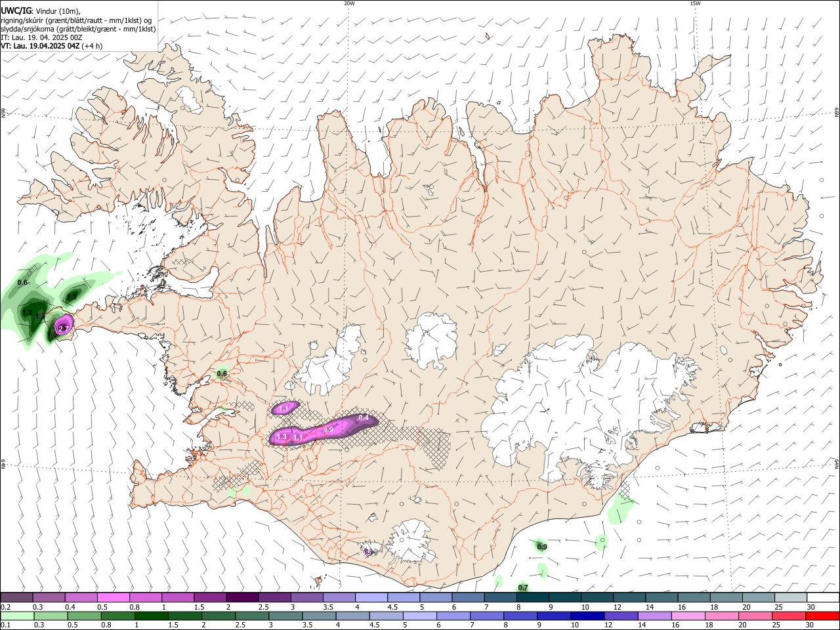Click the darkest purple swatch in the snow scale

241,598
